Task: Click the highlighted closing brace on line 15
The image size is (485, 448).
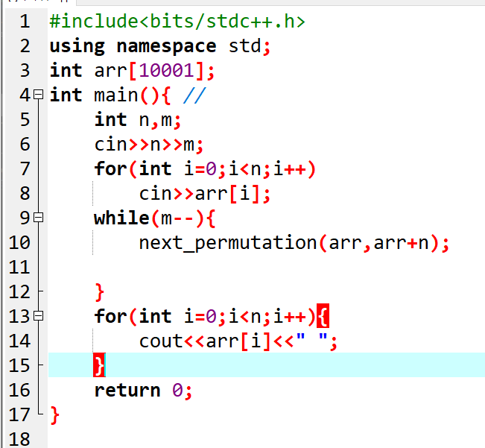Action: (99, 365)
